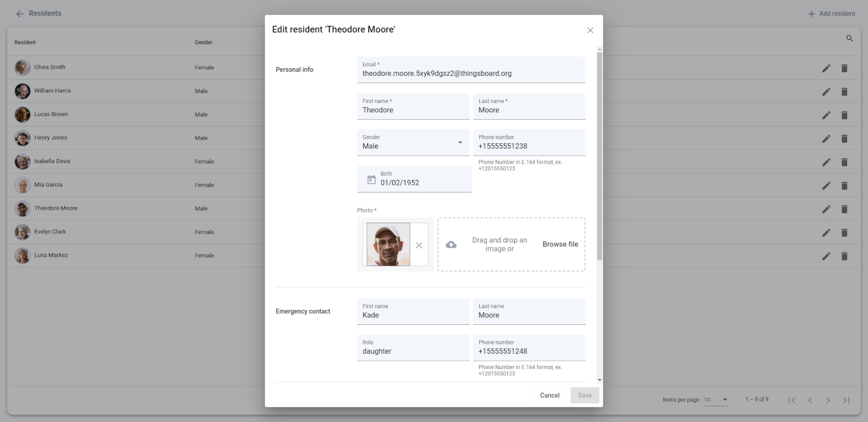The image size is (868, 422).
Task: Click the drag and drop image area
Action: click(x=512, y=245)
